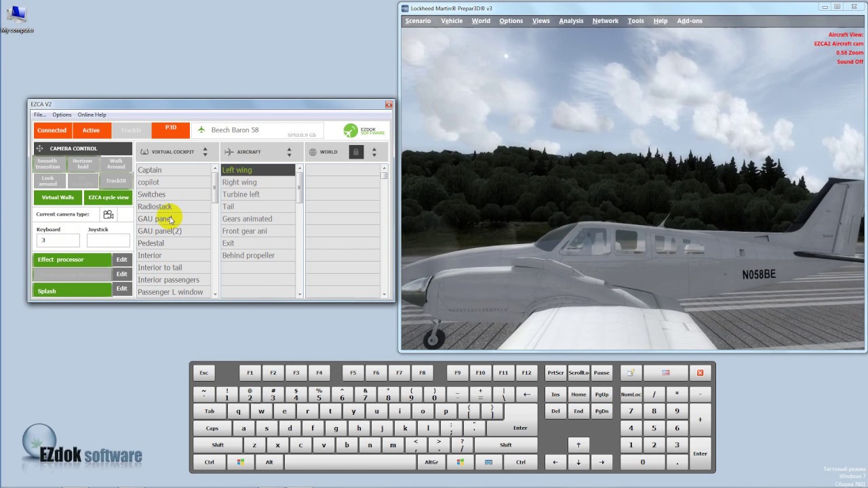The height and width of the screenshot is (488, 868).
Task: Select Captain camera in Virtual Cockpit list
Action: click(x=174, y=170)
